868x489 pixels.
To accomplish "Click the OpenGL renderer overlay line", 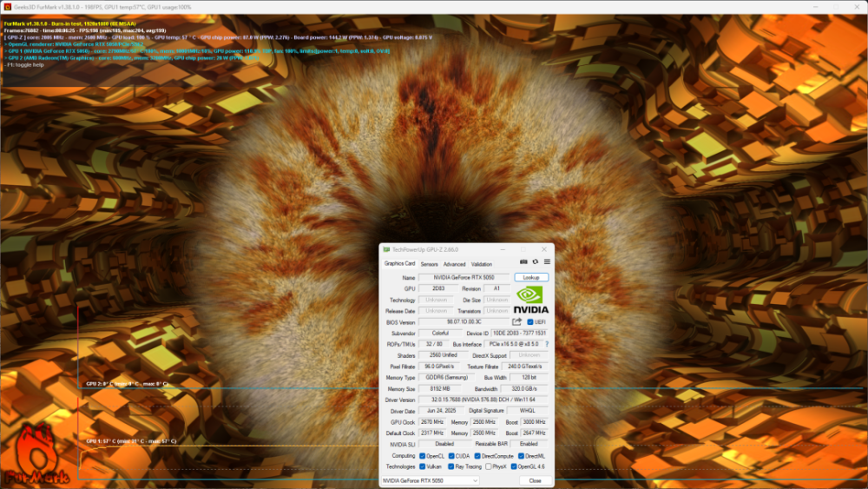I will [74, 44].
